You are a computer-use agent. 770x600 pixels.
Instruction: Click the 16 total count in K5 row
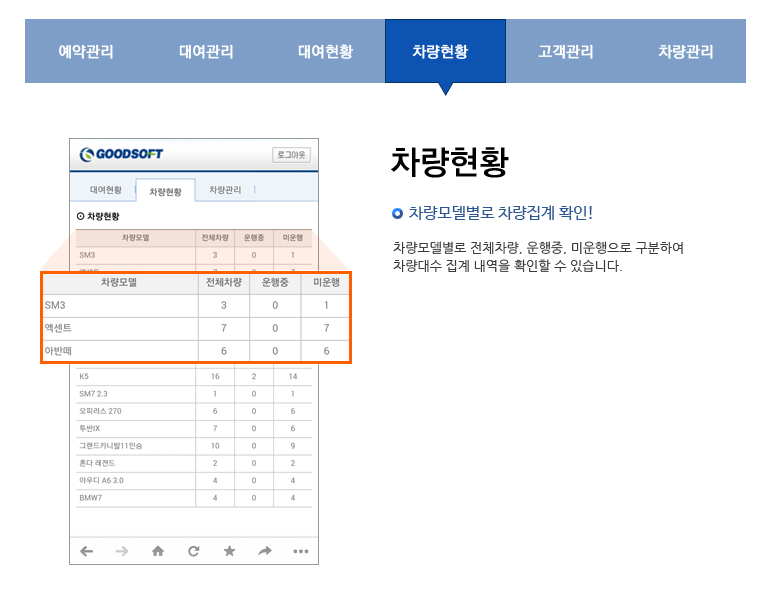click(215, 377)
